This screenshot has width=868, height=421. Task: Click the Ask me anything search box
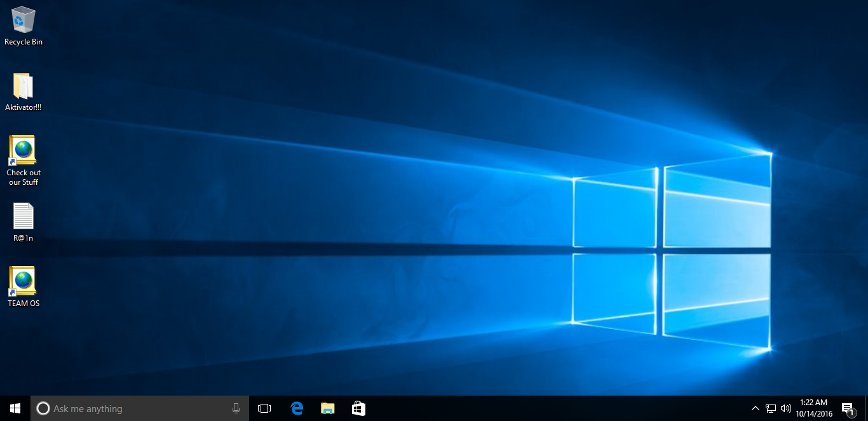coord(140,408)
